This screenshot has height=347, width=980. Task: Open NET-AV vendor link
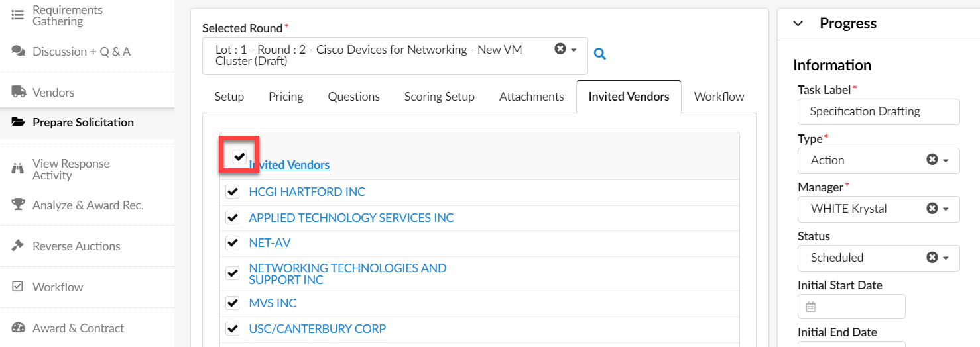click(270, 243)
